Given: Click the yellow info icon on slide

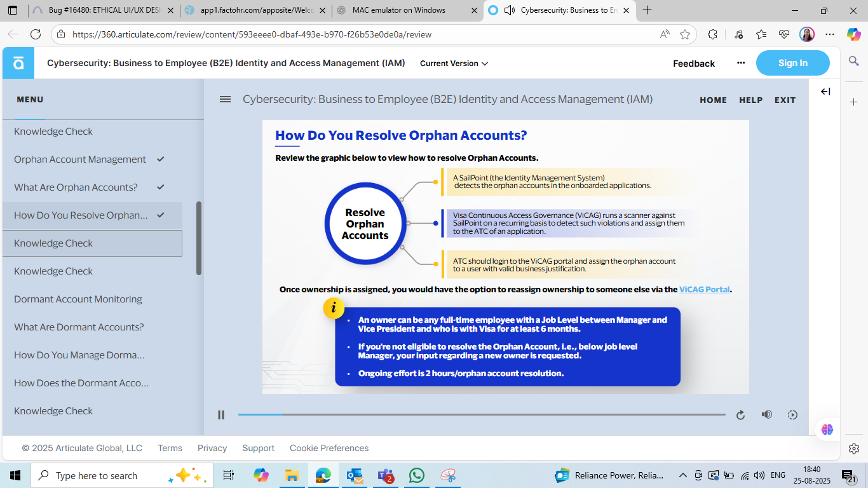Looking at the screenshot, I should click(x=334, y=308).
